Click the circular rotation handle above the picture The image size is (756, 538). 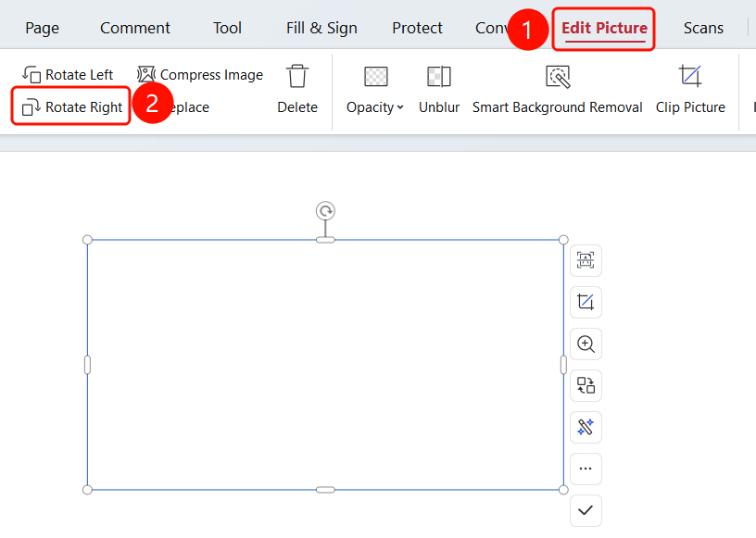(325, 211)
